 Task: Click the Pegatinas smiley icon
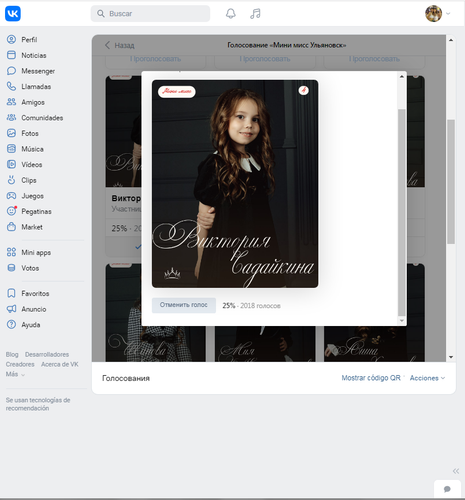pos(11,211)
